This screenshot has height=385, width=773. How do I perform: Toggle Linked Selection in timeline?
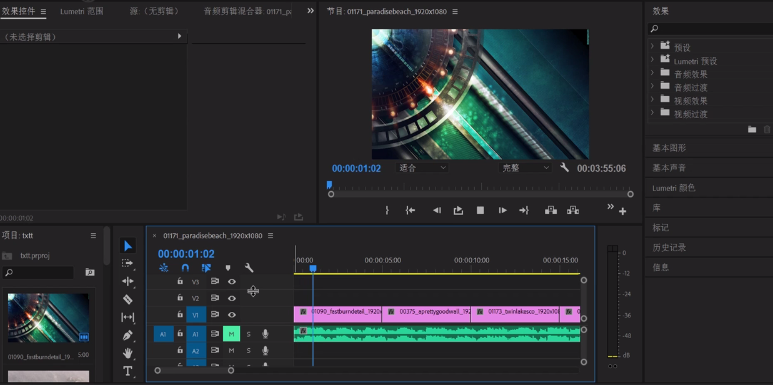pyautogui.click(x=207, y=268)
